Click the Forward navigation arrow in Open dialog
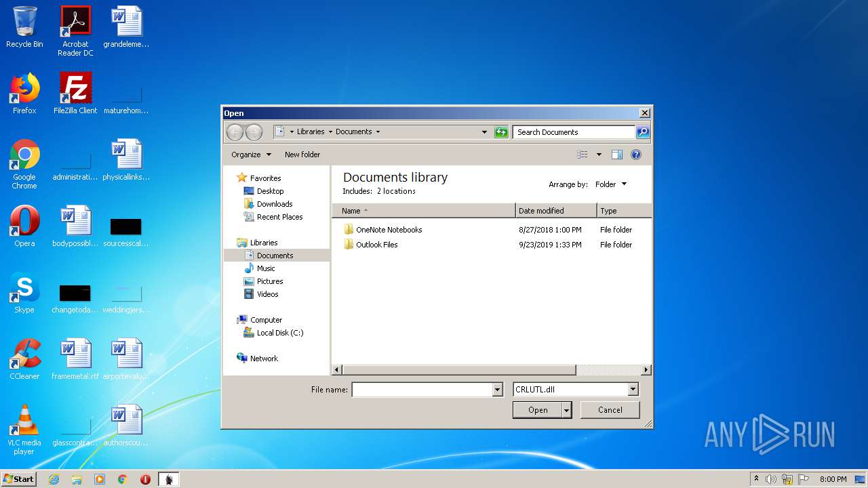868x488 pixels. 254,132
